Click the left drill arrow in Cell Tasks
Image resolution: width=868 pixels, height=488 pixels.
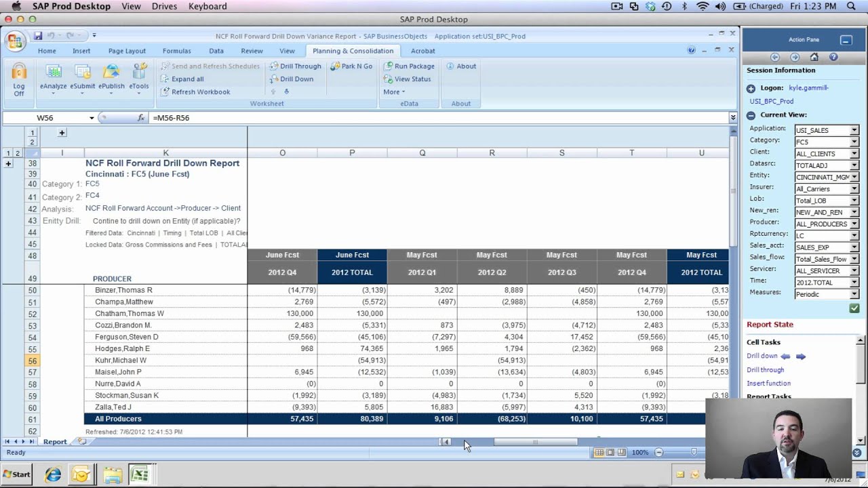pyautogui.click(x=785, y=356)
